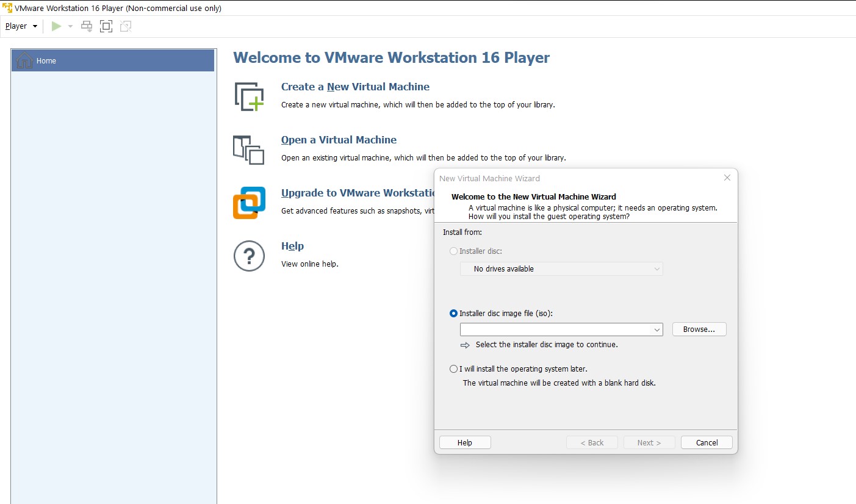The width and height of the screenshot is (856, 504).
Task: Cancel the New Virtual Machine Wizard
Action: click(x=707, y=442)
